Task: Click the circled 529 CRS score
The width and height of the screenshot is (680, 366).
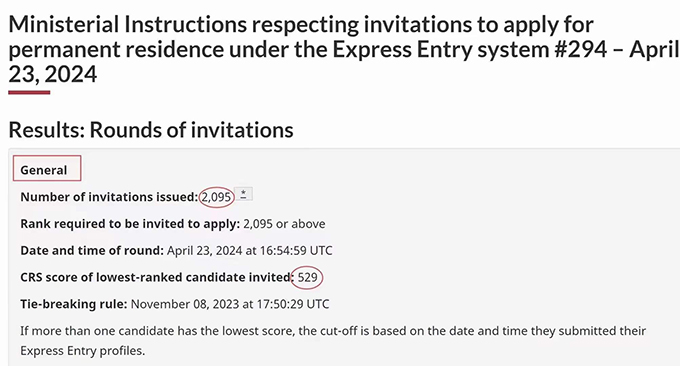Action: tap(307, 278)
